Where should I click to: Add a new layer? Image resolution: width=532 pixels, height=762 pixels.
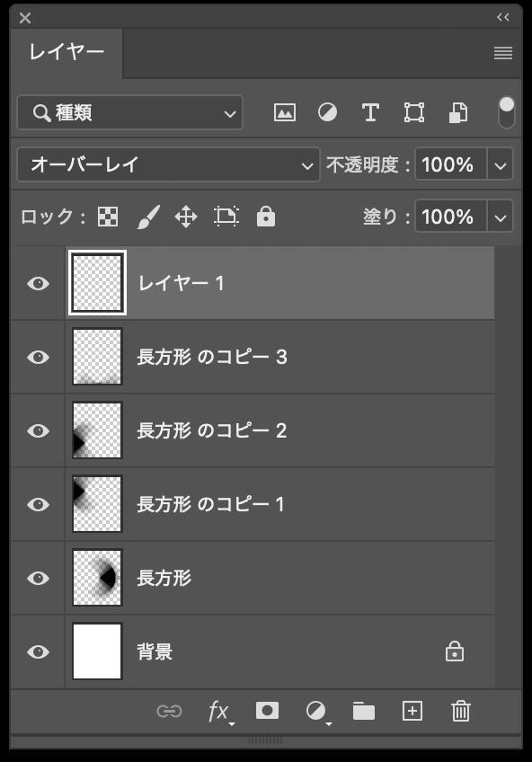[412, 711]
